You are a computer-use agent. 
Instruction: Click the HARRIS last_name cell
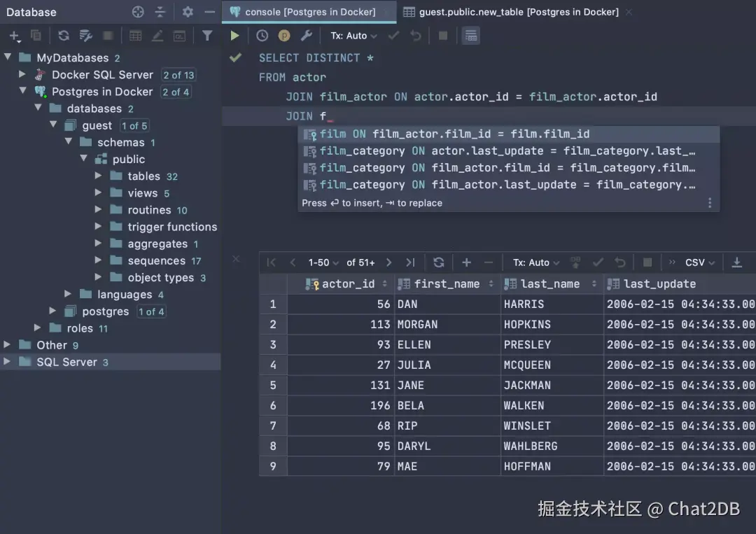click(x=552, y=304)
